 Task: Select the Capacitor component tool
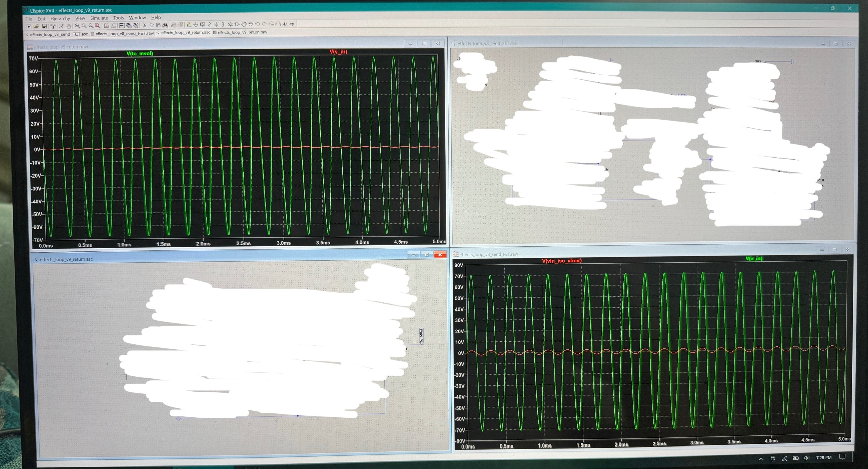point(216,25)
